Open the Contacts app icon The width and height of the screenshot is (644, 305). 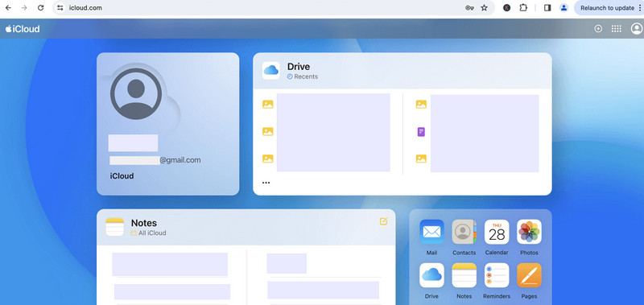pyautogui.click(x=464, y=232)
